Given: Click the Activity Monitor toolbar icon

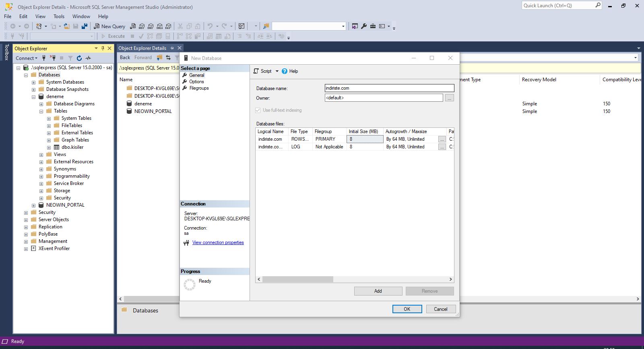Looking at the screenshot, I should [242, 26].
